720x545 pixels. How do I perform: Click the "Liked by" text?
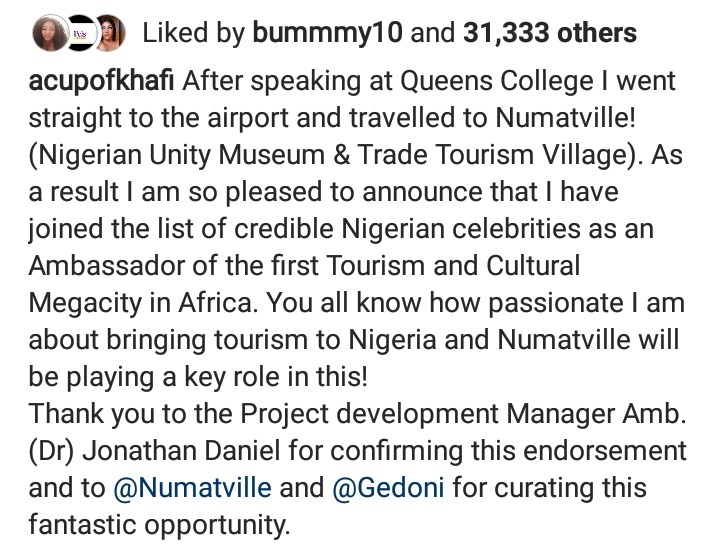[194, 35]
